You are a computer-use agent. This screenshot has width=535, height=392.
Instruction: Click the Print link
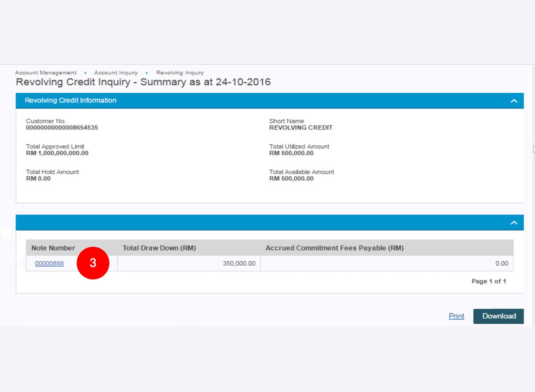click(x=456, y=316)
